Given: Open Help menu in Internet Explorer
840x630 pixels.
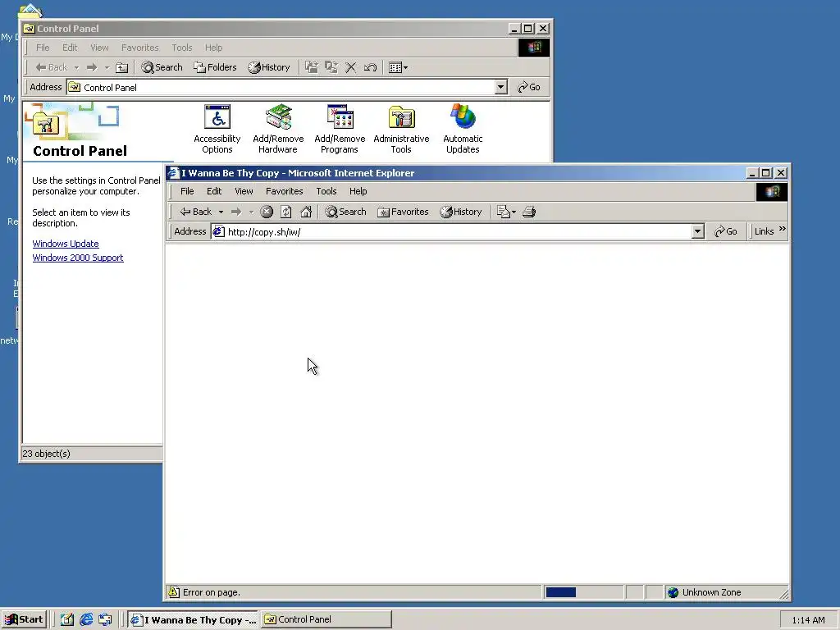Looking at the screenshot, I should [x=358, y=191].
